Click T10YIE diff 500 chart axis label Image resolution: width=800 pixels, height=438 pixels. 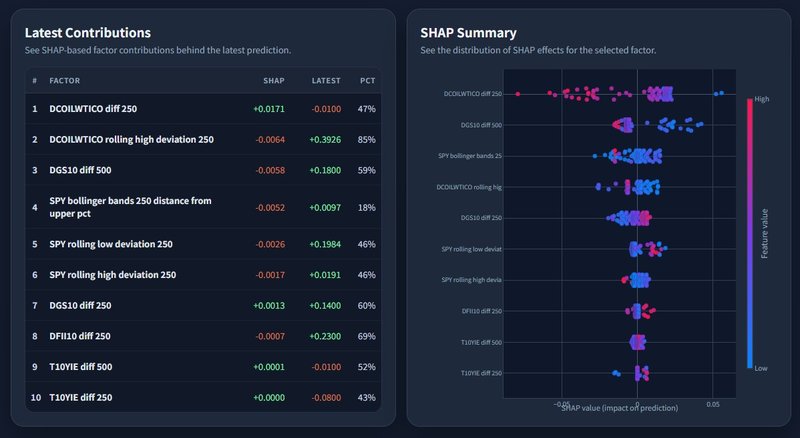pos(481,343)
